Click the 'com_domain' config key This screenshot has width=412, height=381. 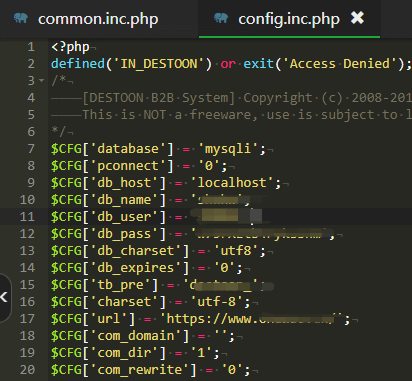(x=136, y=336)
